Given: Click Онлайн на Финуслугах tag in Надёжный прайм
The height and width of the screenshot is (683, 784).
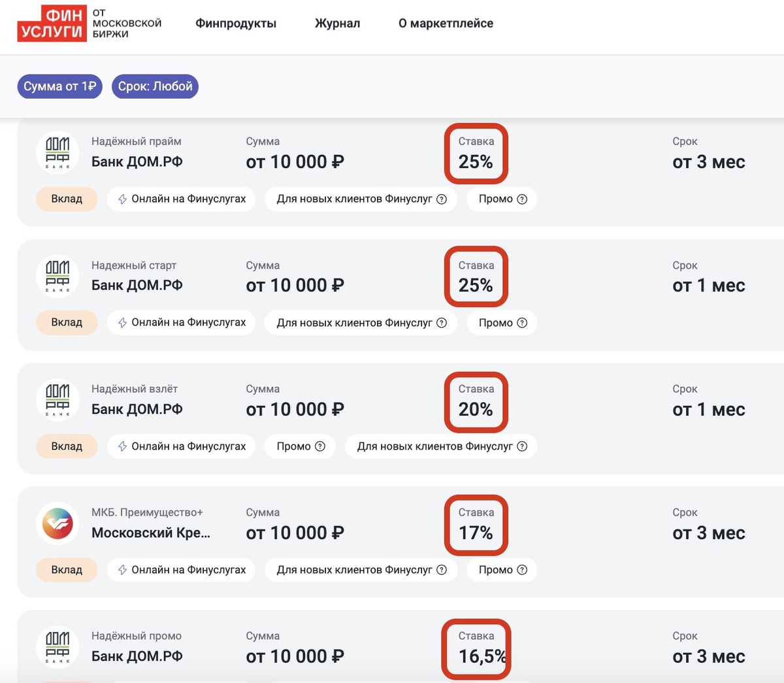Looking at the screenshot, I should (x=181, y=199).
